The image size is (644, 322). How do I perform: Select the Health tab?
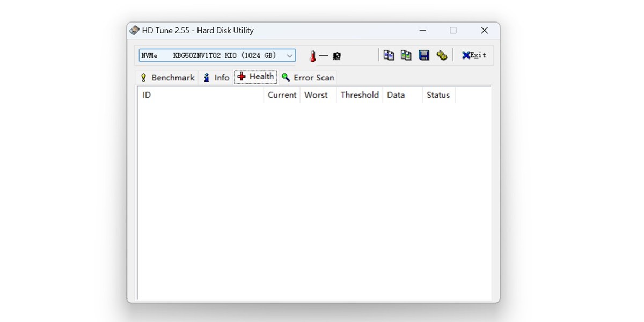click(256, 77)
